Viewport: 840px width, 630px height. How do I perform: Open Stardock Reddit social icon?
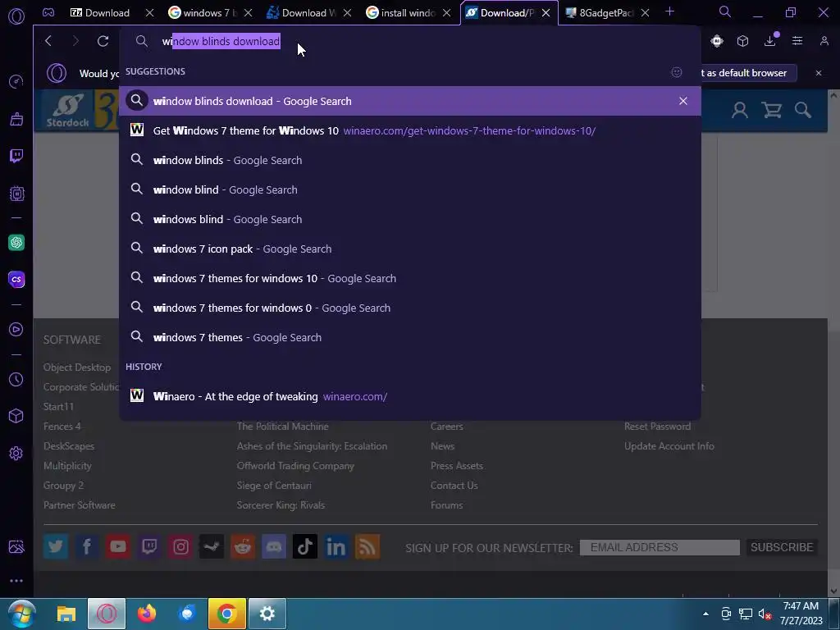click(243, 547)
